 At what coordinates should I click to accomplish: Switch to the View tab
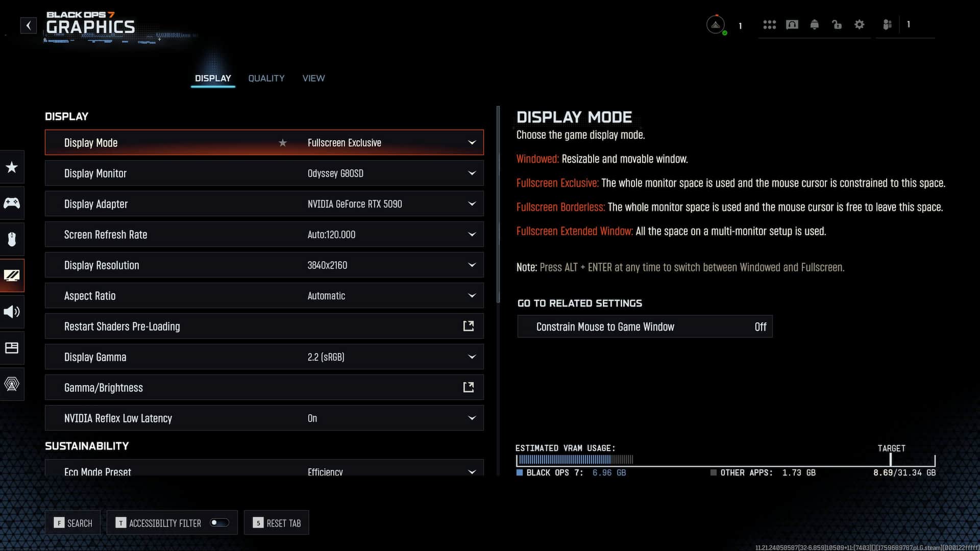click(x=313, y=78)
